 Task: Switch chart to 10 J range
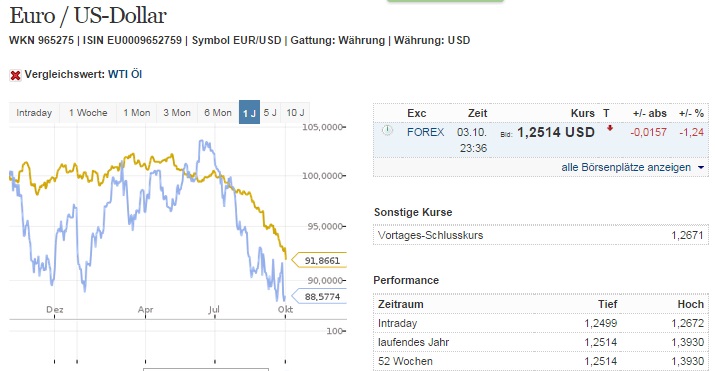(295, 113)
